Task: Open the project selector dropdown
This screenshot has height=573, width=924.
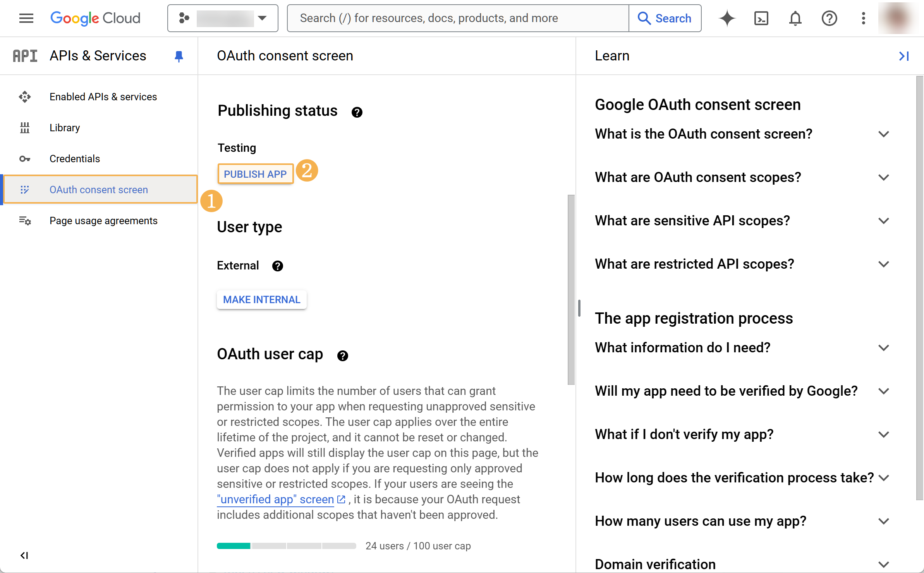Action: pos(223,18)
